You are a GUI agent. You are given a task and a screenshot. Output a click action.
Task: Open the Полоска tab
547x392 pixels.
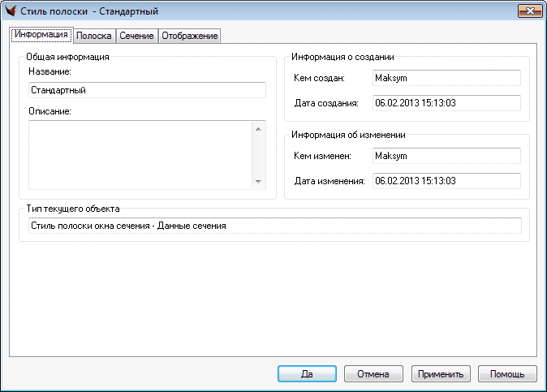tap(94, 37)
